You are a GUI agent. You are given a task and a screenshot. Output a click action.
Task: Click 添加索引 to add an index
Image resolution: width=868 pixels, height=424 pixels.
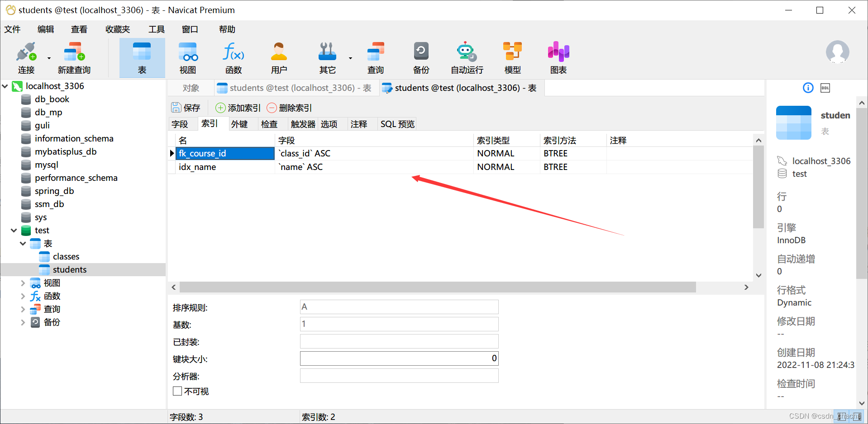(237, 108)
